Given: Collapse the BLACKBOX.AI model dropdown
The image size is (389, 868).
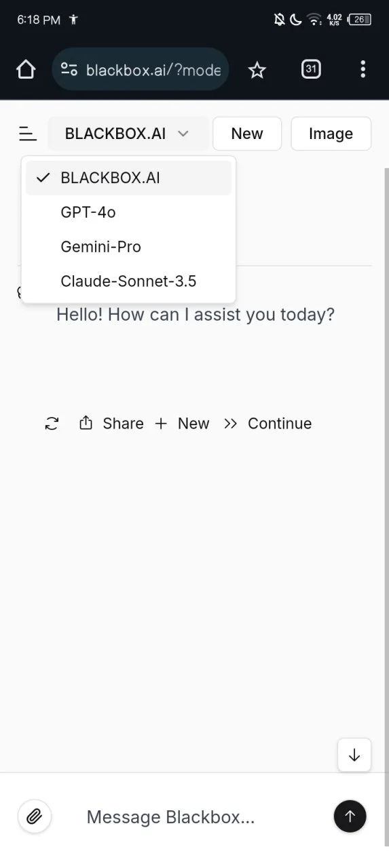Looking at the screenshot, I should [x=128, y=134].
